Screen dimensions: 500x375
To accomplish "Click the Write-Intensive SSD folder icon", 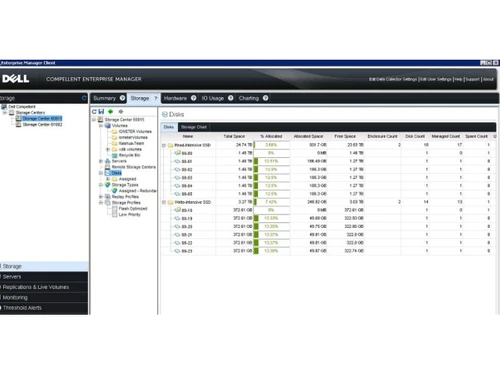I will coord(170,202).
